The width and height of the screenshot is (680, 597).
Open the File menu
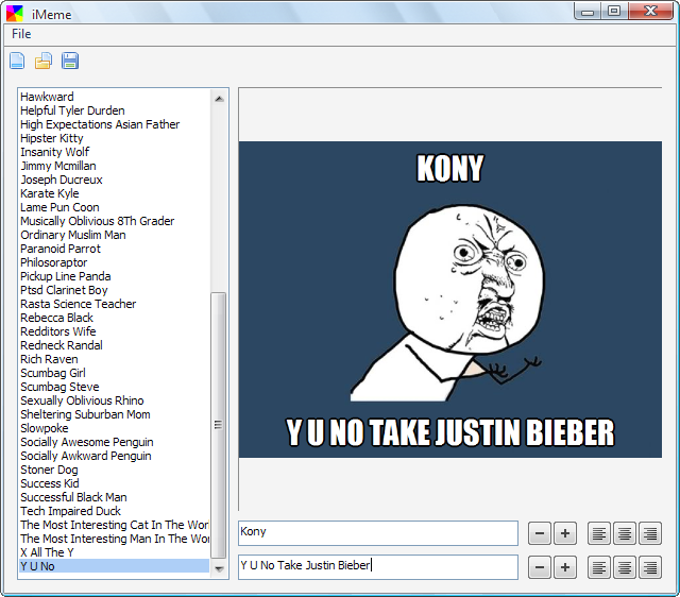pos(21,34)
